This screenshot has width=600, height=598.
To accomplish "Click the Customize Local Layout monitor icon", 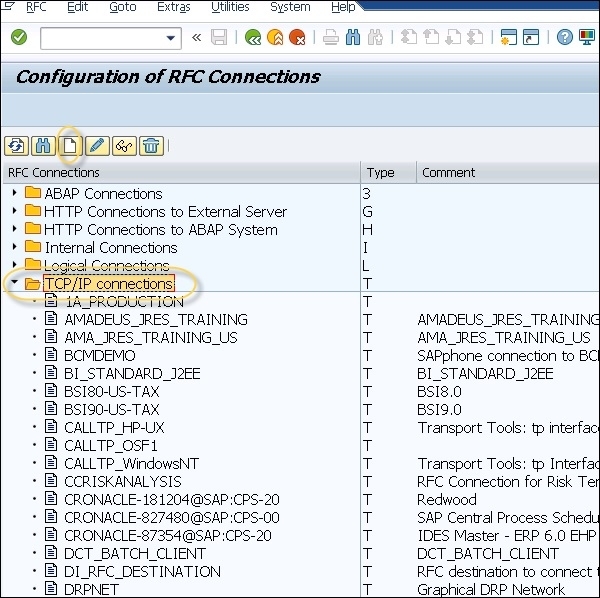I will [x=587, y=37].
